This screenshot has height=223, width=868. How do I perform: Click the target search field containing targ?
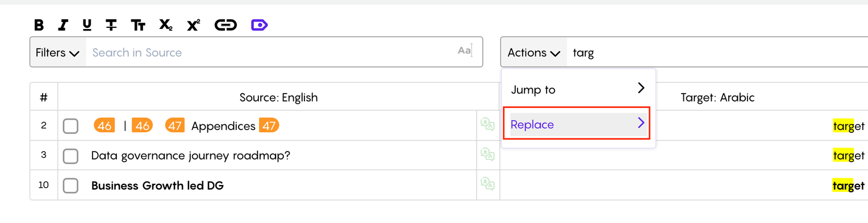pos(717,52)
